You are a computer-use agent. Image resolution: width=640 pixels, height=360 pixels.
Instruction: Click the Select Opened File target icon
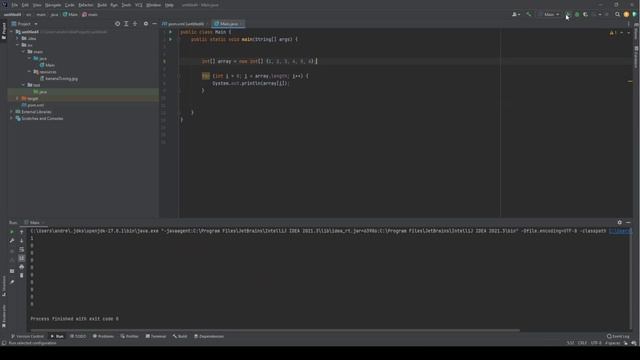(x=118, y=24)
